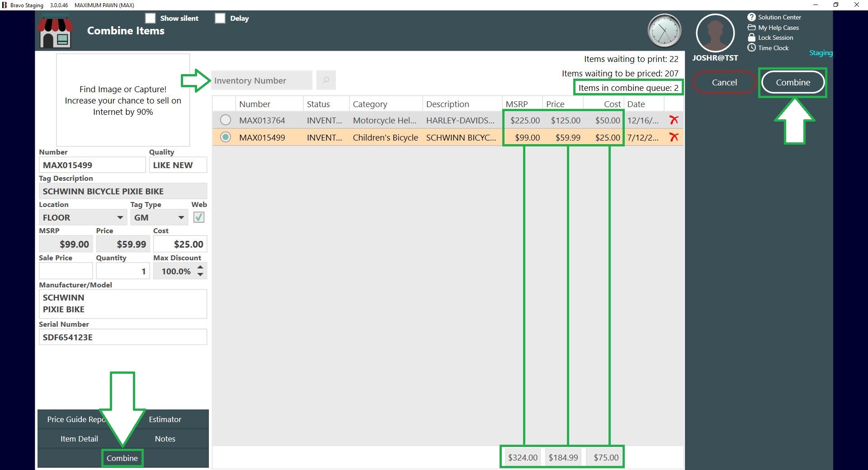Screen dimensions: 868x470
Task: Click the Find Image or Capture box
Action: pyautogui.click(x=123, y=100)
